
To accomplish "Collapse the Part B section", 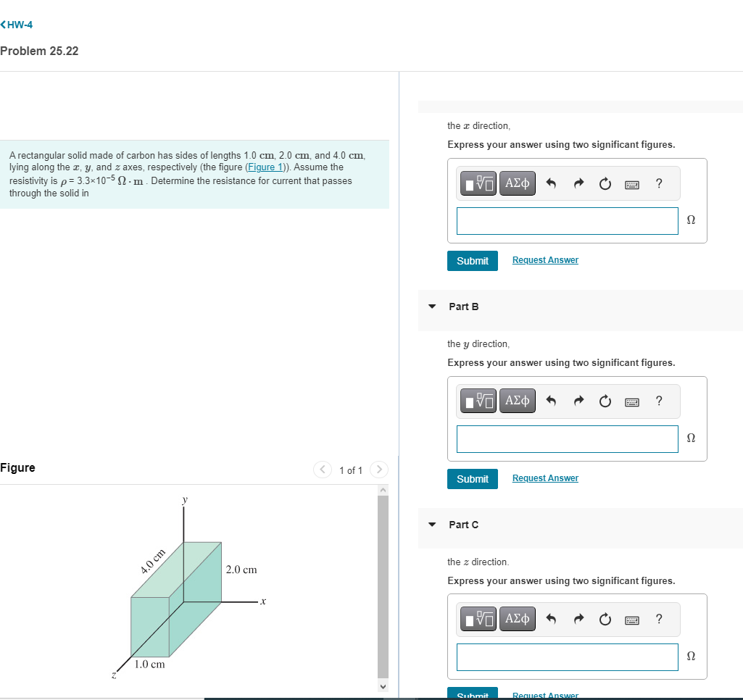I will click(x=432, y=307).
